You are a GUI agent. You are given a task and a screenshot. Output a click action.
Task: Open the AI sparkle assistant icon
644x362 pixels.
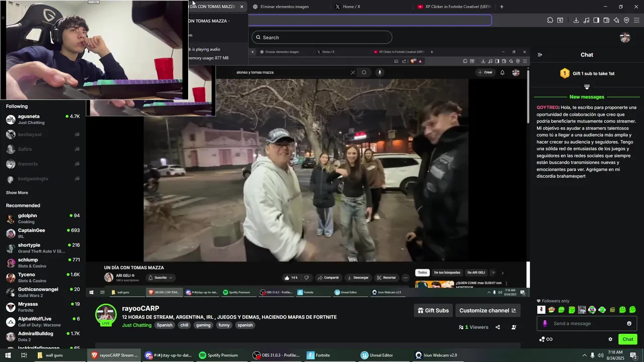click(616, 20)
